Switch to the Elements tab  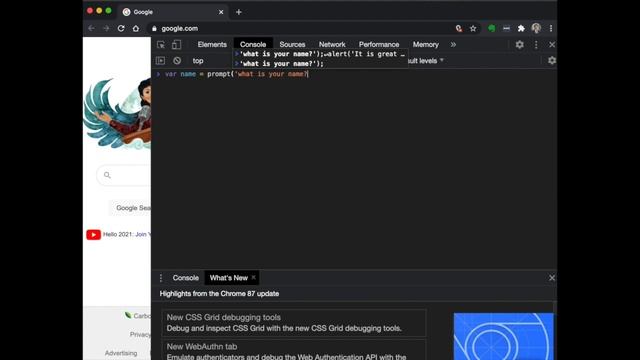tap(212, 44)
